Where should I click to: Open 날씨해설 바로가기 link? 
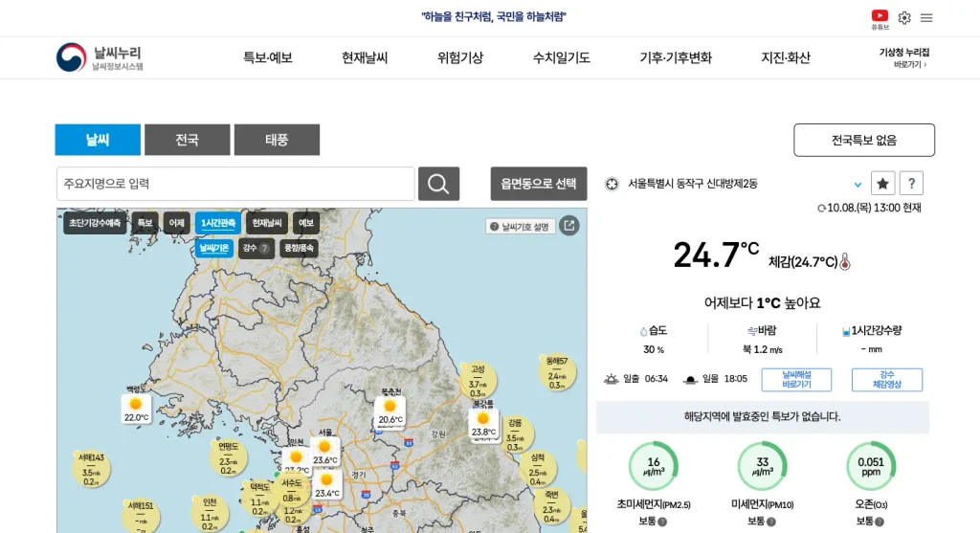(796, 379)
